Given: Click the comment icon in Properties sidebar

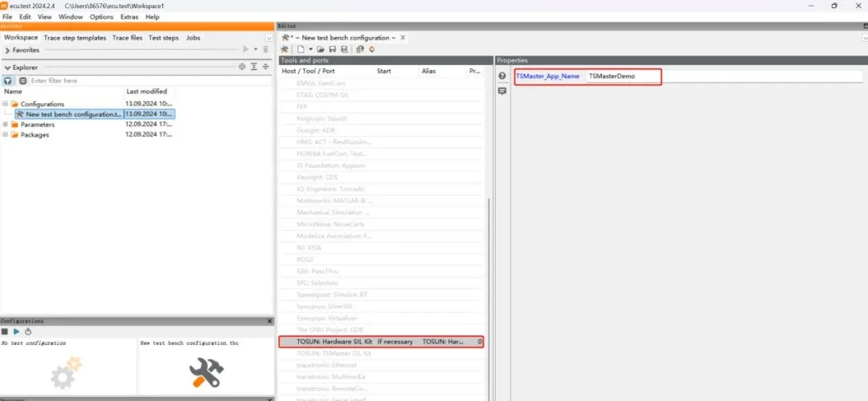Looking at the screenshot, I should click(x=502, y=91).
